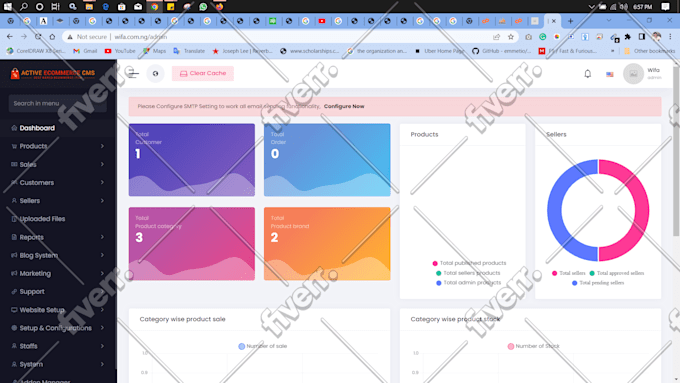Click the Total Product brand card

(x=327, y=244)
